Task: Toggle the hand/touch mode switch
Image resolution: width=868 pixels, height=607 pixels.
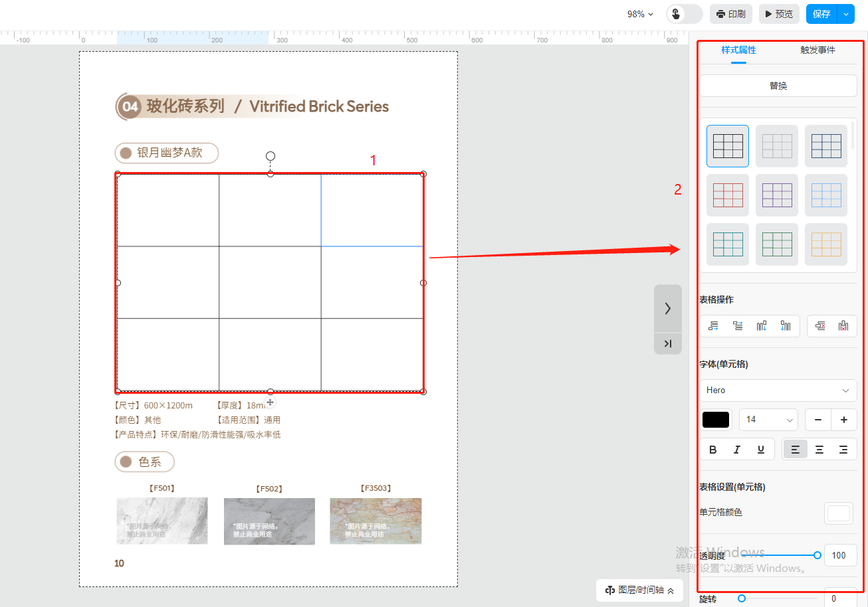Action: click(684, 14)
